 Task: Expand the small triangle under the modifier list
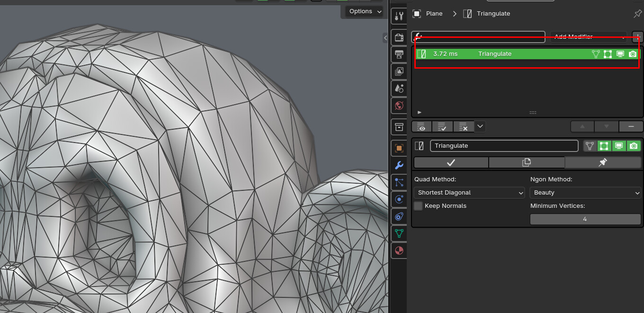(x=419, y=112)
